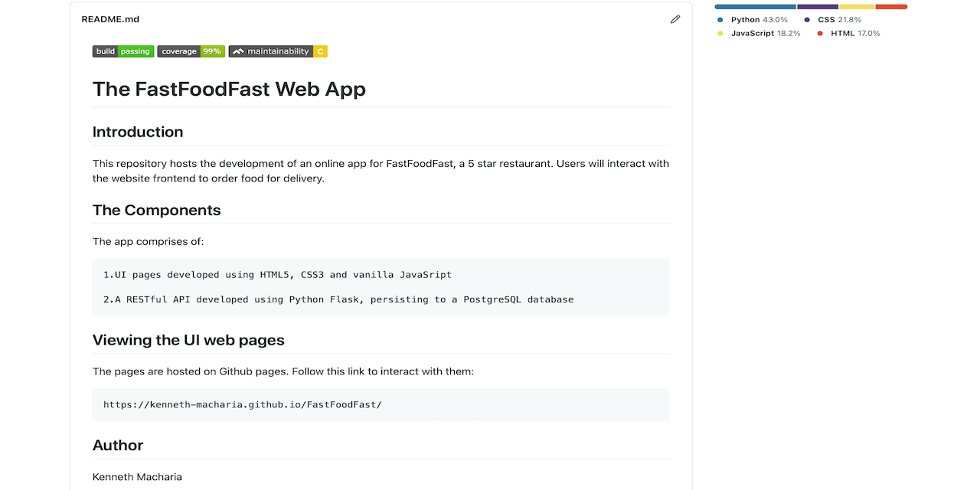Select the README.md file tab

coord(110,18)
